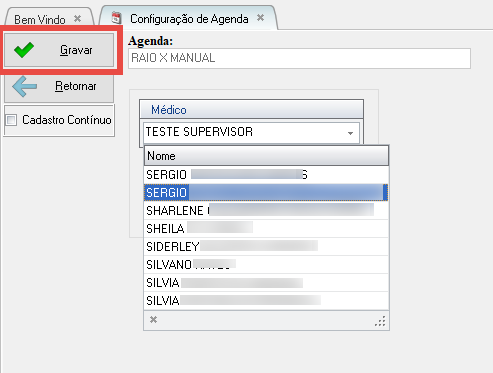The width and height of the screenshot is (493, 373).
Task: Enable the Cadastro Contínuo checkbox
Action: [x=11, y=120]
